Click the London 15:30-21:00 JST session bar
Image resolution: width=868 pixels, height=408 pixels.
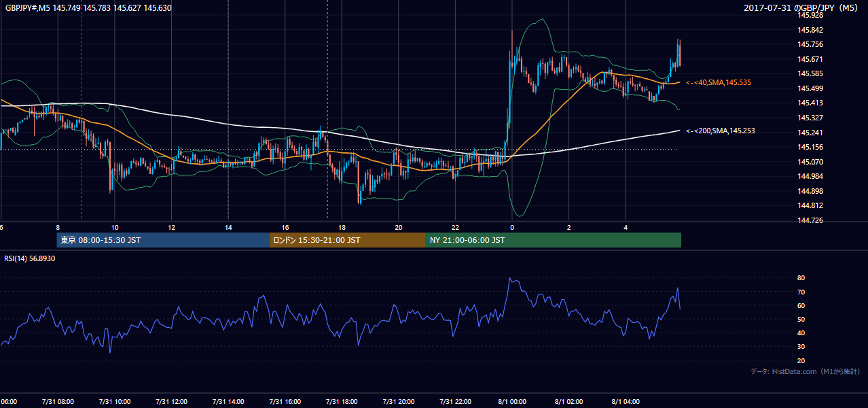click(x=348, y=240)
